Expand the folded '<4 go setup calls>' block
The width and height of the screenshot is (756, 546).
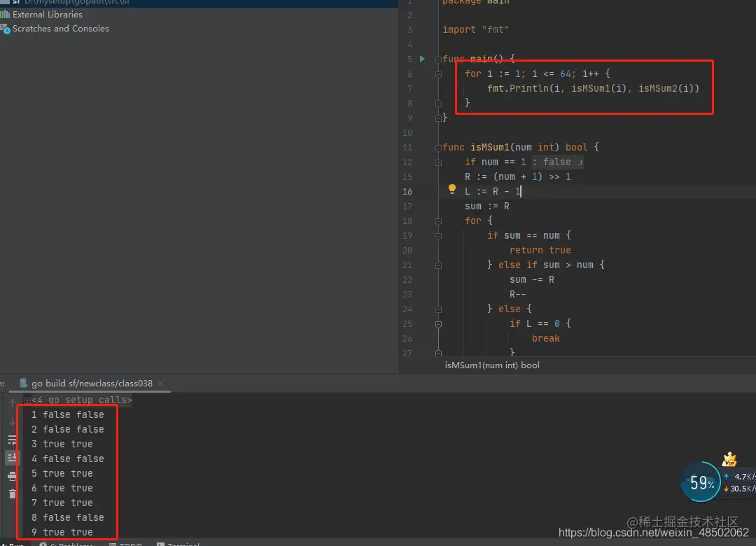pyautogui.click(x=27, y=400)
